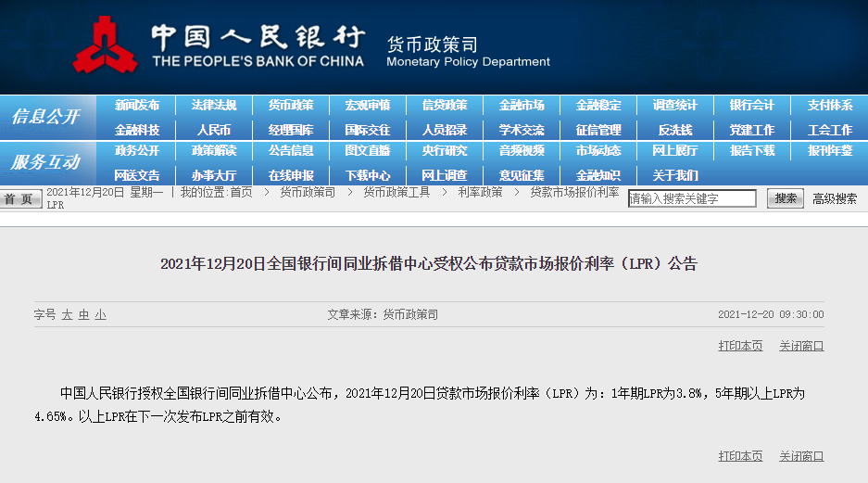Click upper 打印本页 print link
The width and height of the screenshot is (868, 483).
tap(740, 346)
